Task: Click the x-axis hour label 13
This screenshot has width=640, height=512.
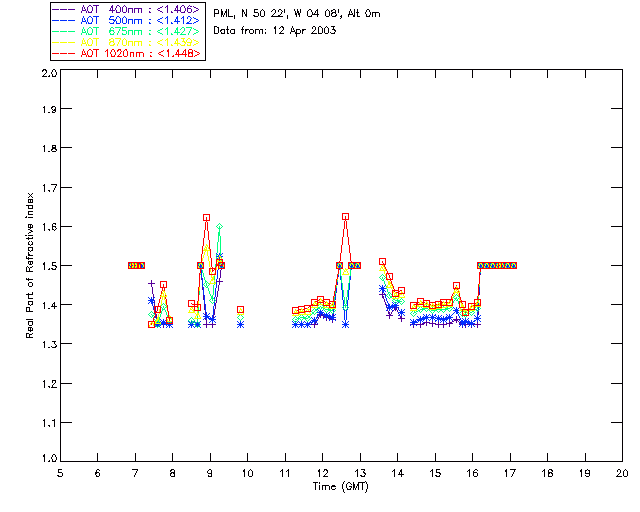Action: [360, 473]
